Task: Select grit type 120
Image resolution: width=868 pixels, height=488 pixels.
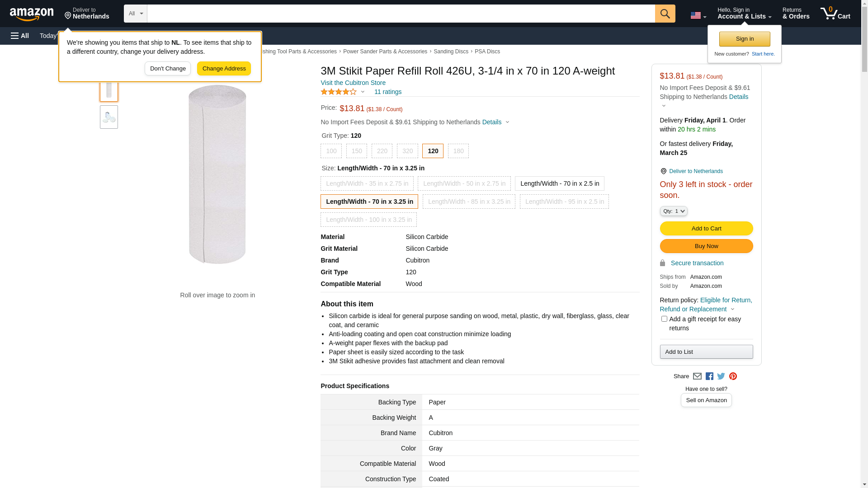Action: 433,151
